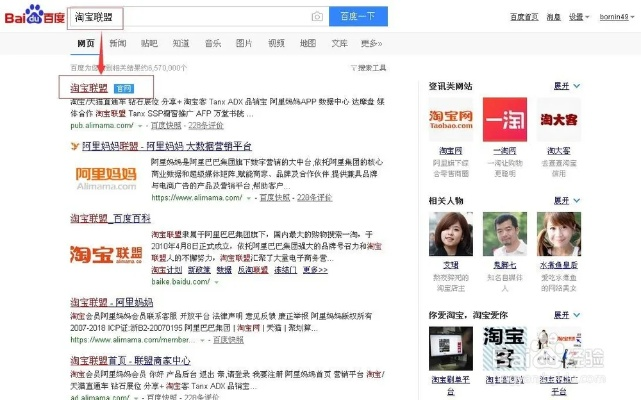Switch to the 贴吧 tab
This screenshot has height=400, width=641.
point(149,43)
